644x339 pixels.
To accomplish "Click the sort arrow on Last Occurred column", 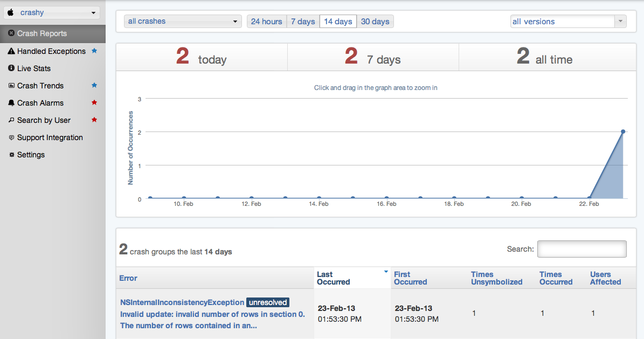I will tap(386, 272).
